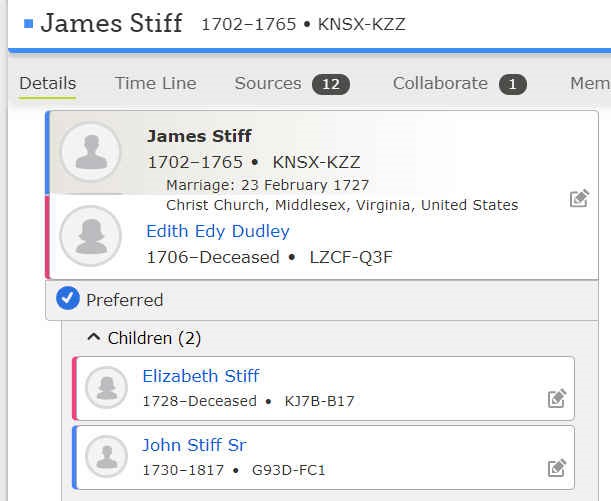Open the Details tab
611x501 pixels.
47,83
